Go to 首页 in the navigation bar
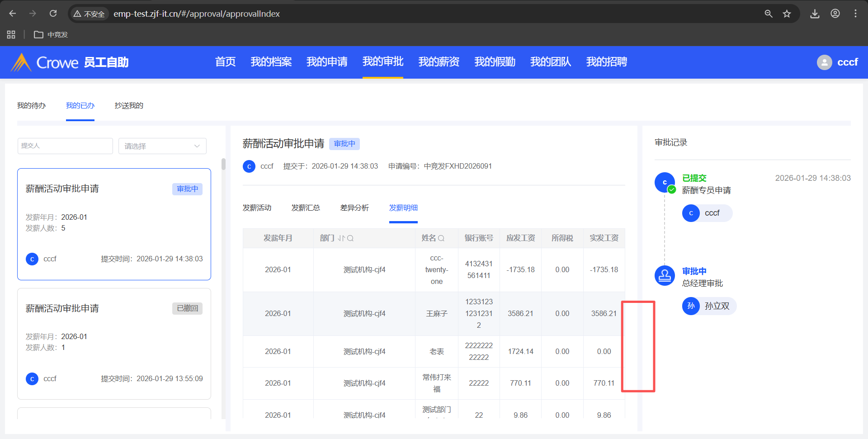 click(225, 62)
